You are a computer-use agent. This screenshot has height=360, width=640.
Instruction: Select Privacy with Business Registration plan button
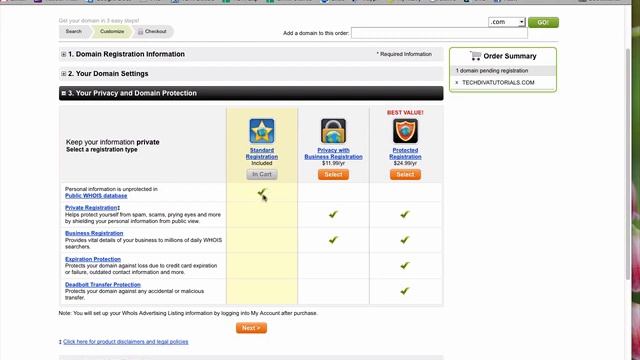pyautogui.click(x=333, y=174)
